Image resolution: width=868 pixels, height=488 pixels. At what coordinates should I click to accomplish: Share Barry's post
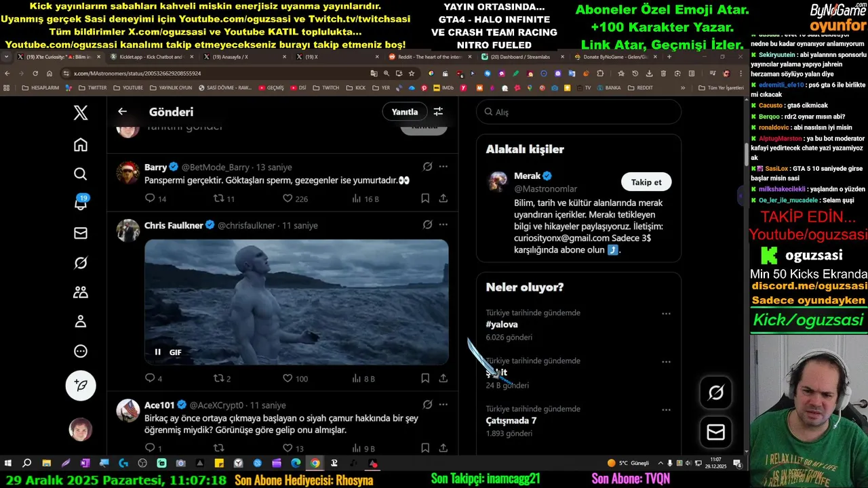point(443,199)
